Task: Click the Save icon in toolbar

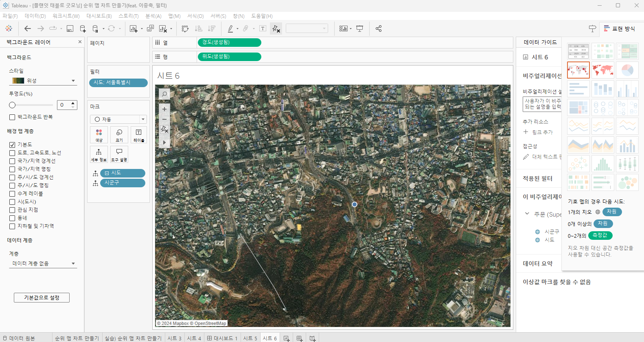Action: [x=70, y=28]
